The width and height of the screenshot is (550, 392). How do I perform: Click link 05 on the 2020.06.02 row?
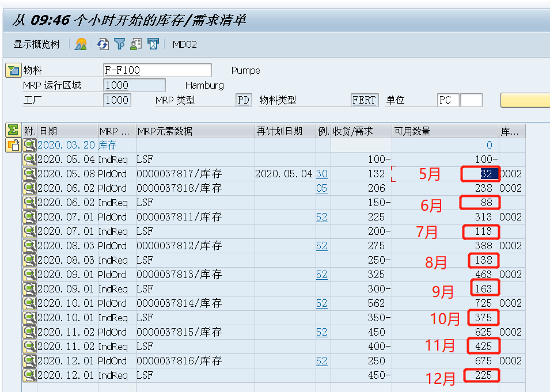click(322, 188)
